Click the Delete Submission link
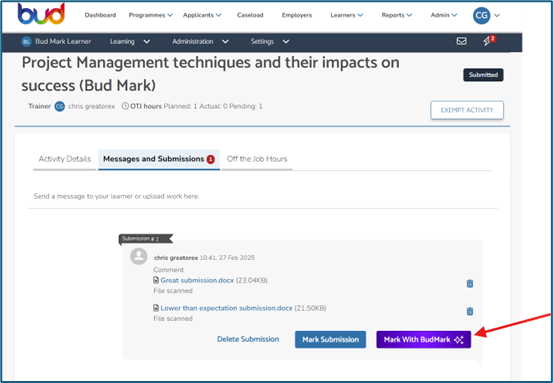 pyautogui.click(x=248, y=339)
